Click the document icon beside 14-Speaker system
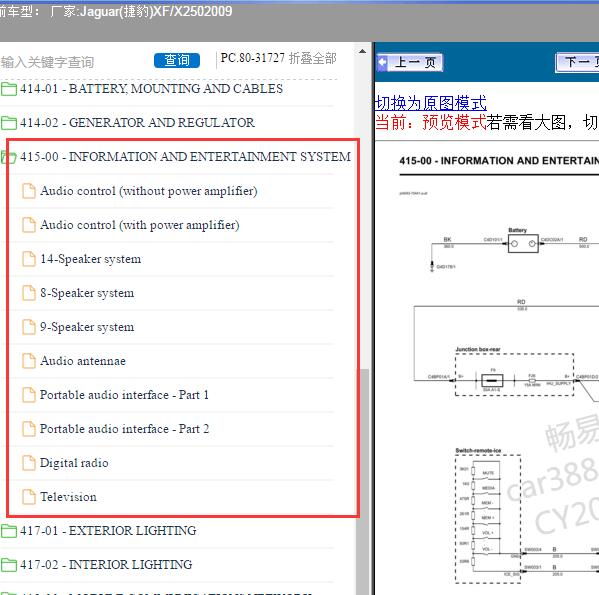This screenshot has width=599, height=595. [x=29, y=259]
